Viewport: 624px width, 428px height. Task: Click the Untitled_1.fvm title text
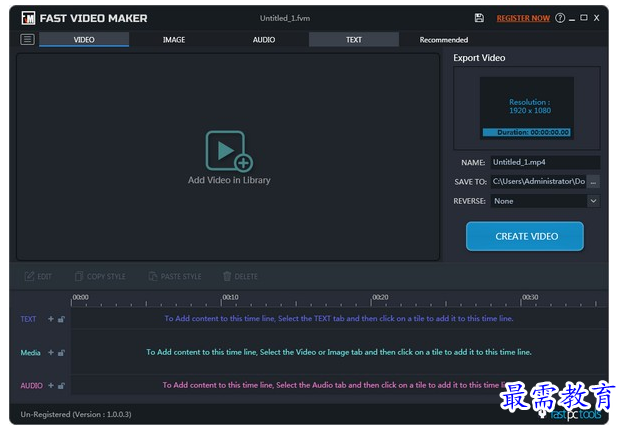[x=285, y=18]
